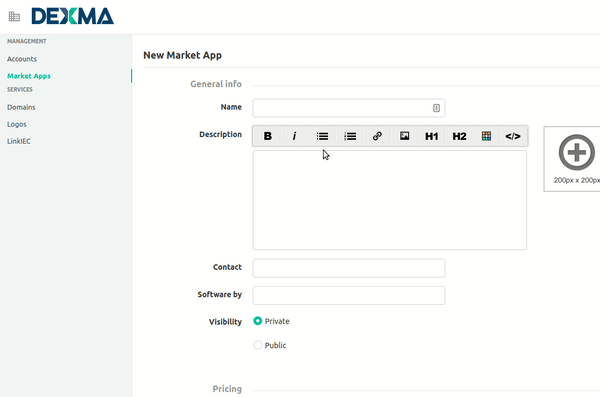Screen dimensions: 600x397
Task: Open Accounts in the sidebar
Action: pos(22,59)
